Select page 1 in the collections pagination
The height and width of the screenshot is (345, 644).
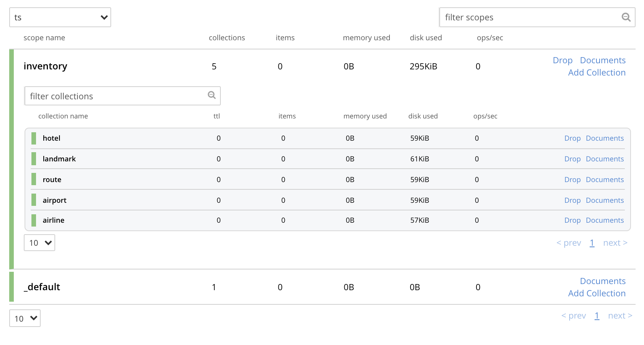(592, 243)
